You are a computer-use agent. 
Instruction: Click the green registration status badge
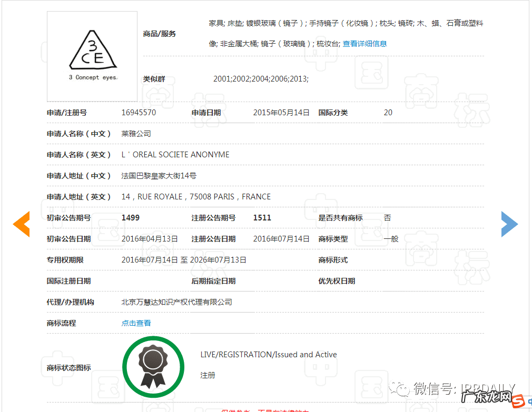click(x=153, y=367)
